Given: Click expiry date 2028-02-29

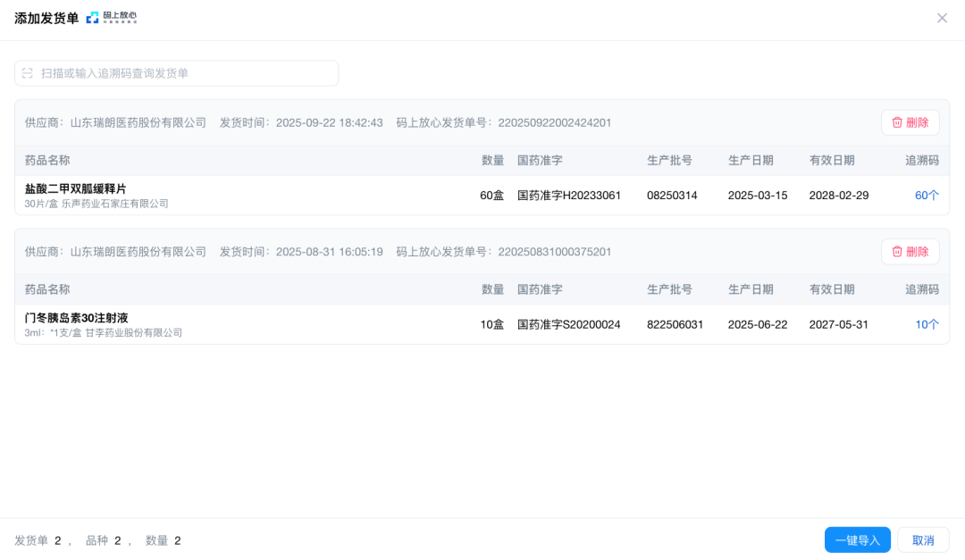Looking at the screenshot, I should click(838, 195).
